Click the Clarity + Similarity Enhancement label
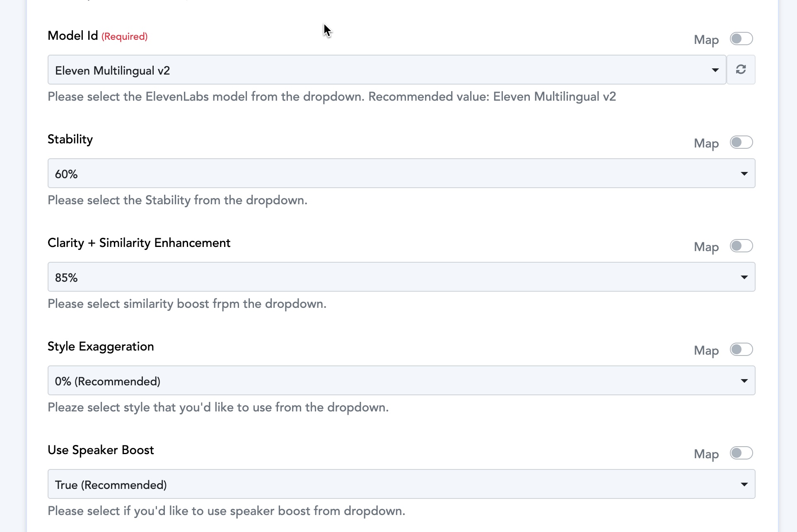Screen dimensions: 797x532 tap(139, 243)
